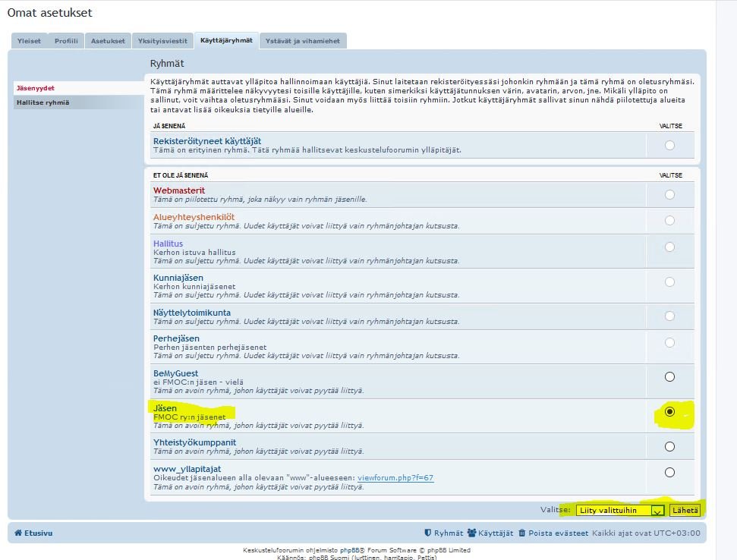
Task: Click the Poista evästeet trash icon
Action: tap(522, 533)
